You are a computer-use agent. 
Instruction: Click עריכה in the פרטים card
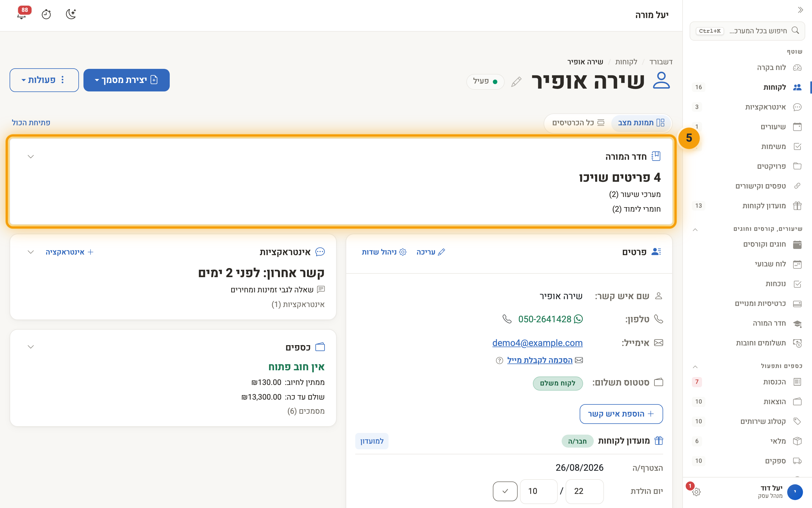click(x=431, y=252)
